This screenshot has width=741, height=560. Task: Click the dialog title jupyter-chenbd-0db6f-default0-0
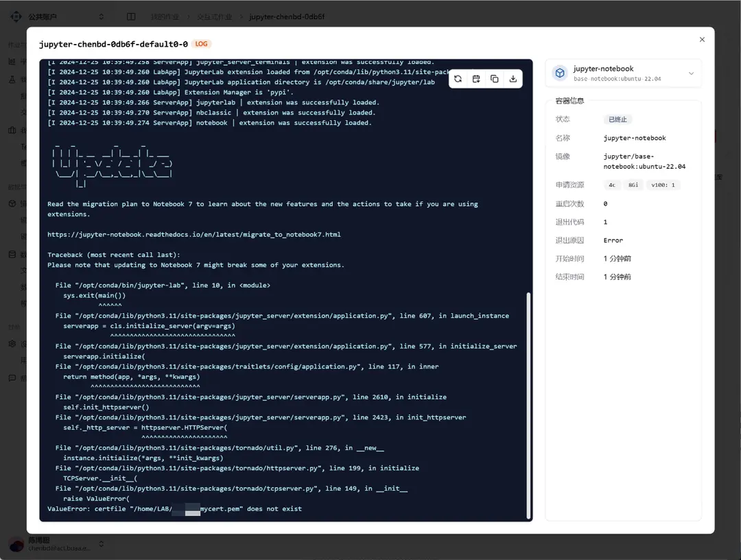pos(113,44)
